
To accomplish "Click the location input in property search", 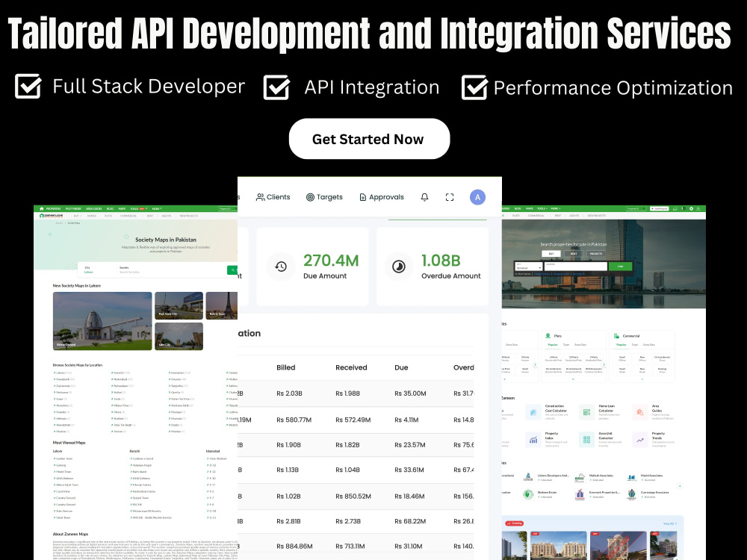I will 576,267.
